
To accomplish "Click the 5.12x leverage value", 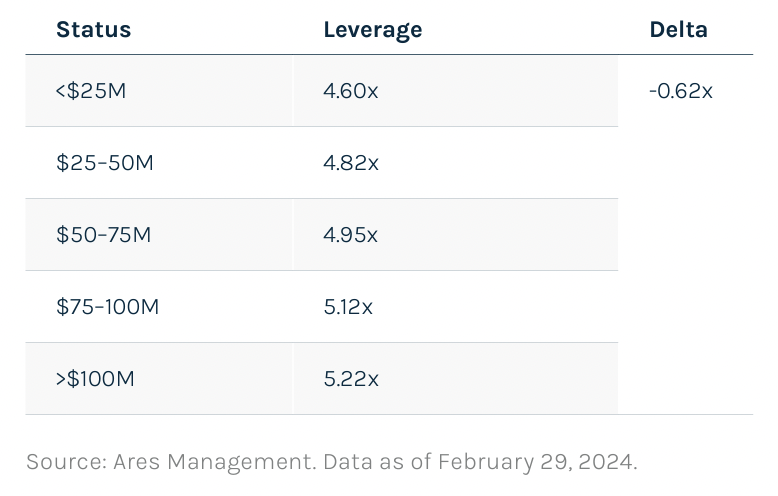I will 348,307.
